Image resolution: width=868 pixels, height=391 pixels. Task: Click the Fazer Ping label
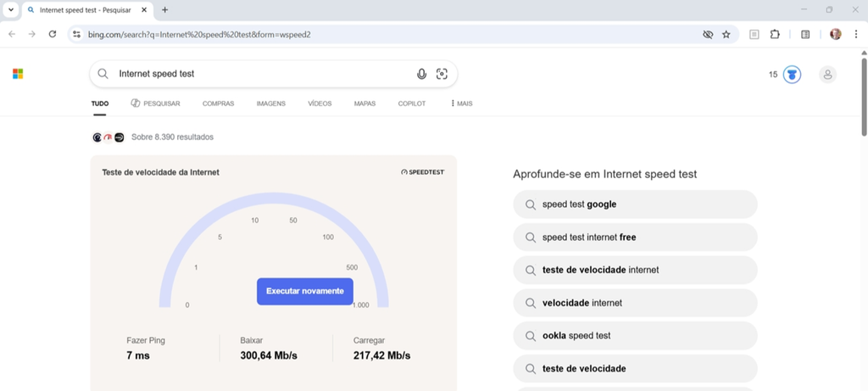[x=146, y=341]
